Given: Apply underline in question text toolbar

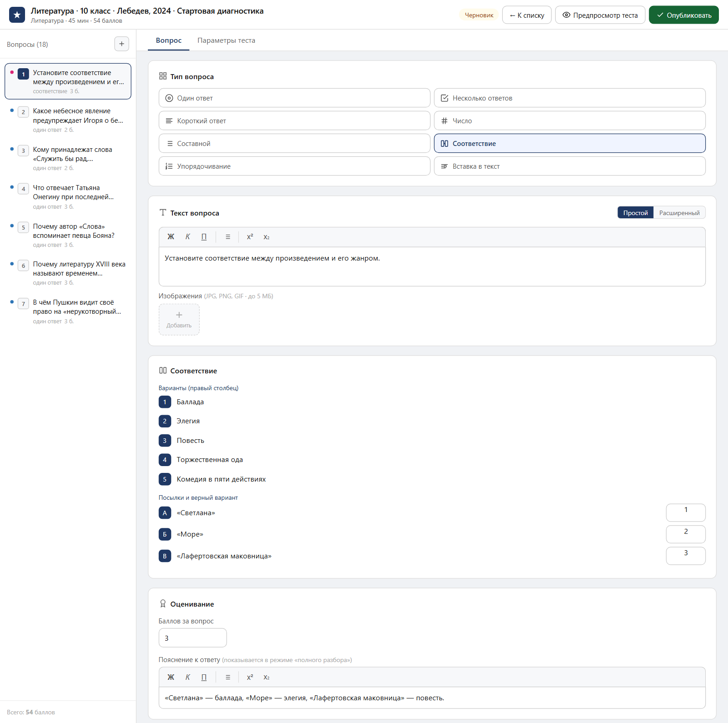Looking at the screenshot, I should coord(204,237).
